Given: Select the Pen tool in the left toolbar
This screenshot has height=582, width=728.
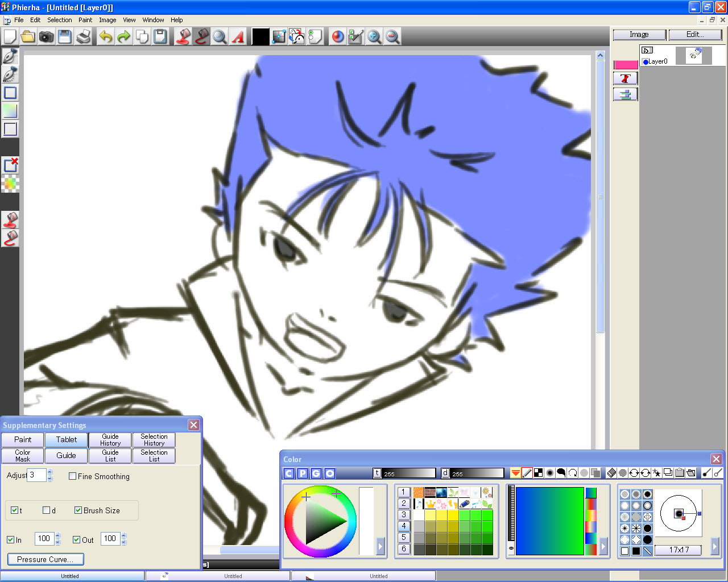Looking at the screenshot, I should pyautogui.click(x=10, y=55).
